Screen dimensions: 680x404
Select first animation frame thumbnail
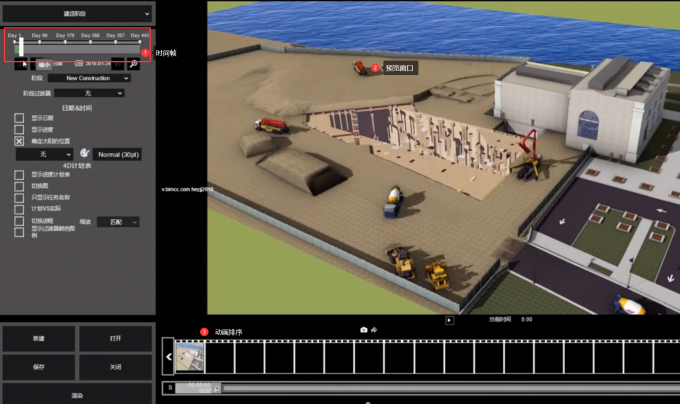coord(190,356)
